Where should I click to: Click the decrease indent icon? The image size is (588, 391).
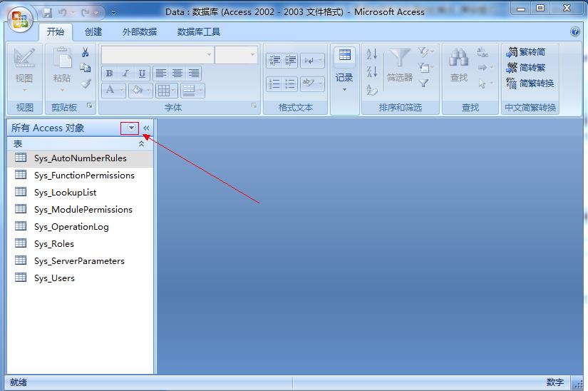click(x=274, y=60)
